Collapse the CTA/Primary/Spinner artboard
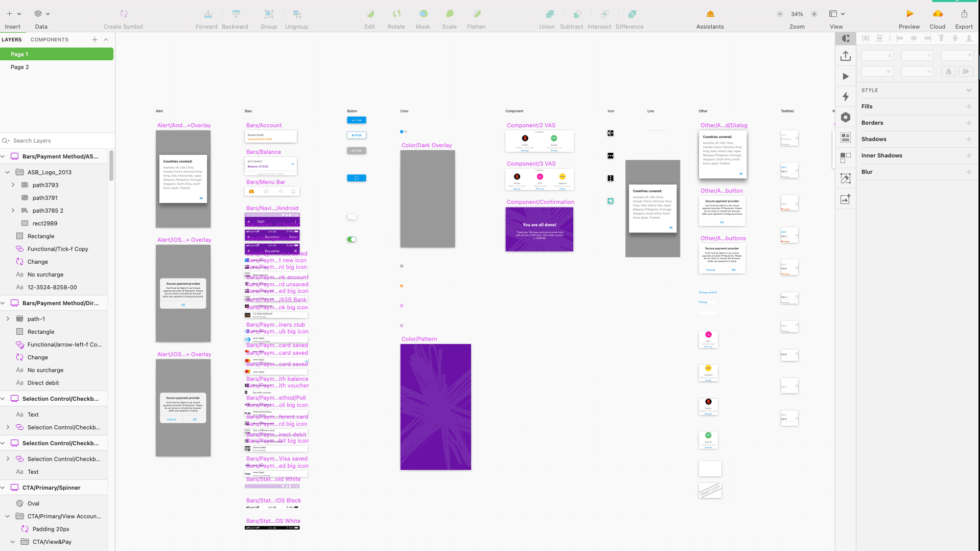 pos(3,488)
